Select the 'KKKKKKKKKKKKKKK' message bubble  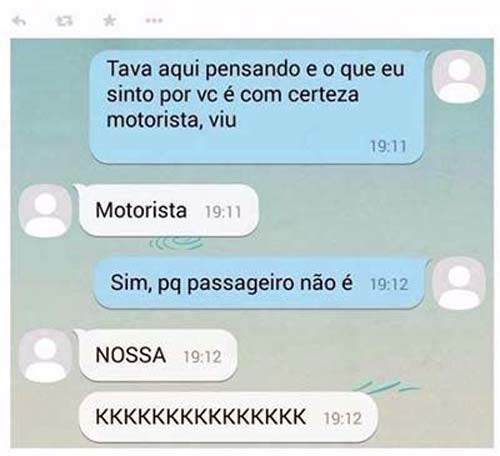(x=229, y=417)
